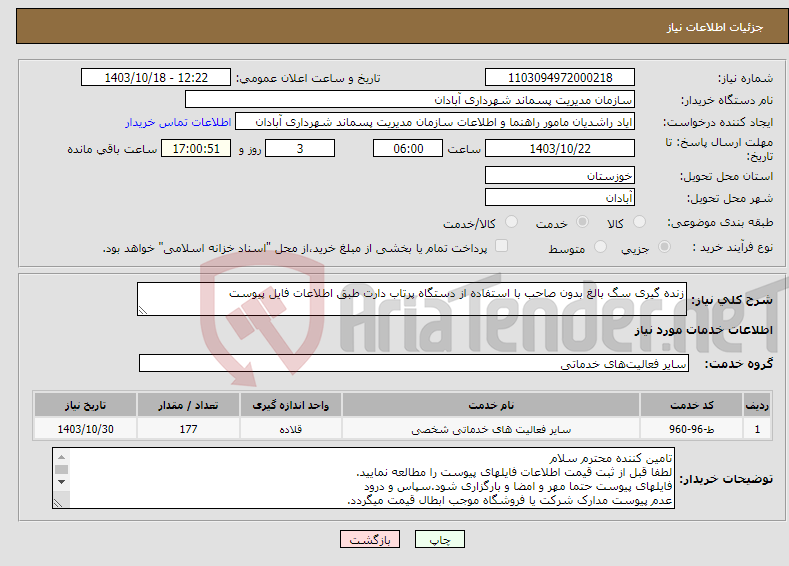Toggle Islamic treasury payment checkbox

pyautogui.click(x=502, y=246)
